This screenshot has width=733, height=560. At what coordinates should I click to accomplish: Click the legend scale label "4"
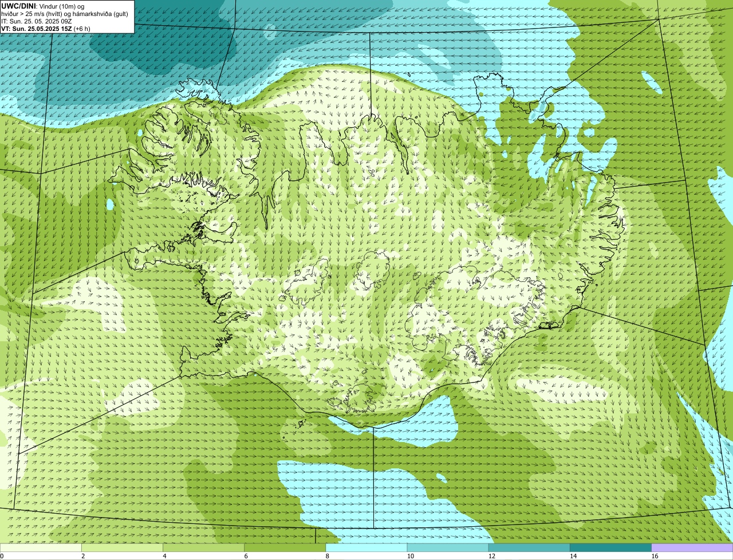tap(164, 556)
